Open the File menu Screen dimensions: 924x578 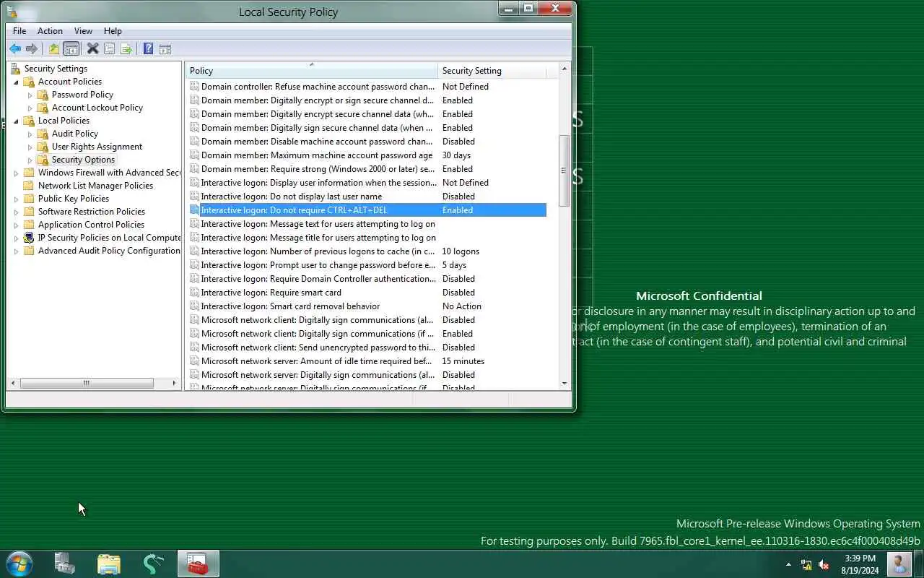click(x=19, y=31)
